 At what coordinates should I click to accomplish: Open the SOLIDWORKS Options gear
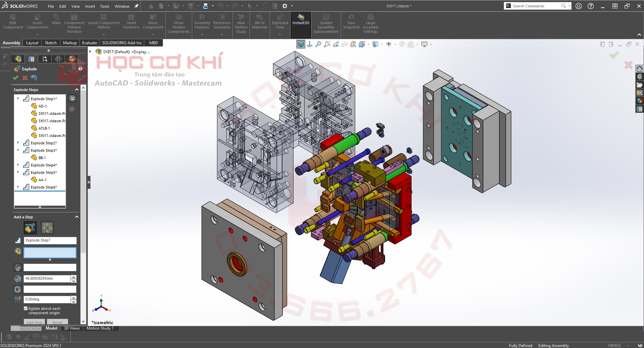[285, 6]
